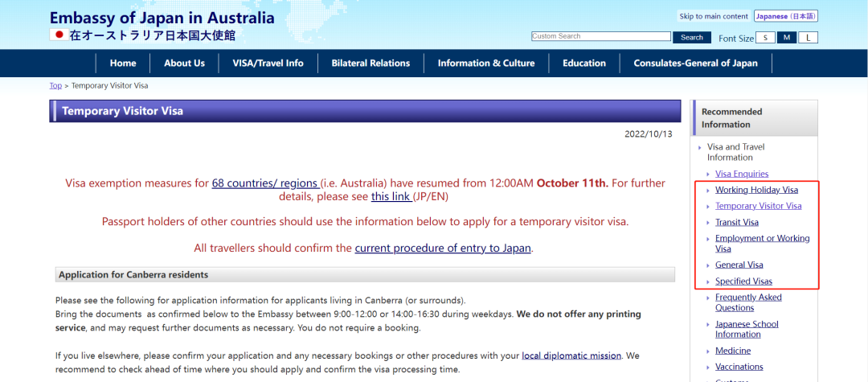Open Temporary Visitor Visa sidebar link

coord(759,206)
